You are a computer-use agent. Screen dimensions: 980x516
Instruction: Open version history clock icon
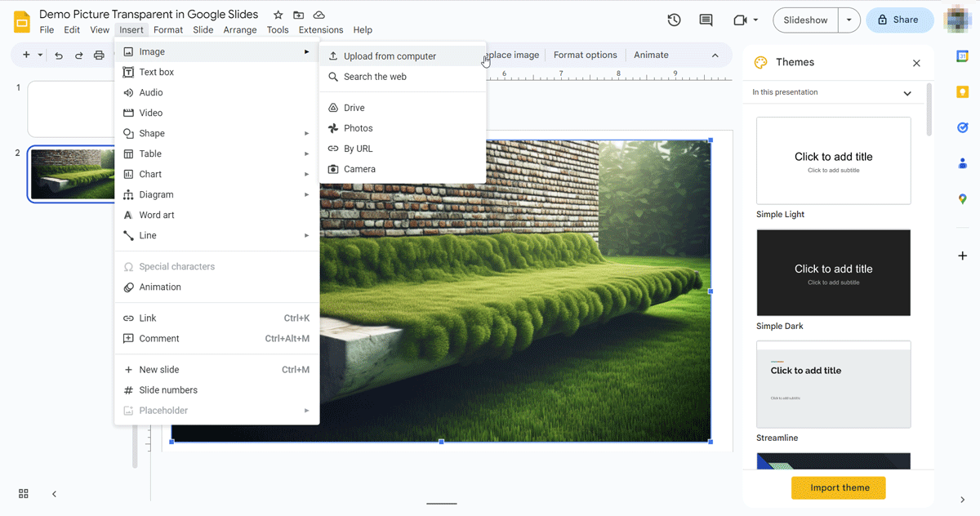[674, 20]
